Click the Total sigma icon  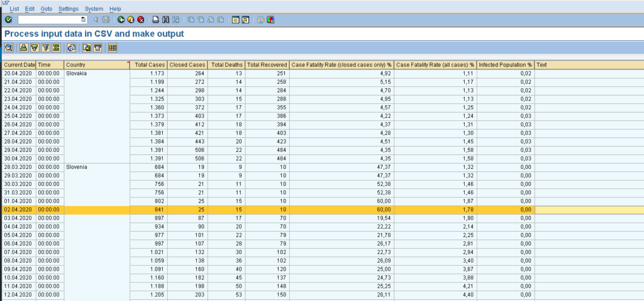point(56,48)
